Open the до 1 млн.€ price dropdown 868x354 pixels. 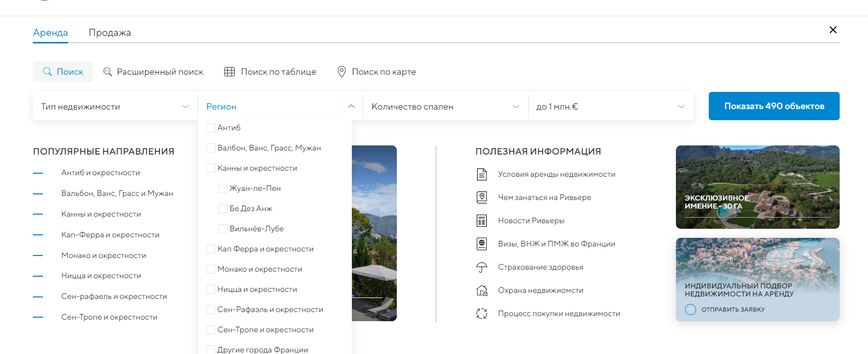tap(610, 107)
